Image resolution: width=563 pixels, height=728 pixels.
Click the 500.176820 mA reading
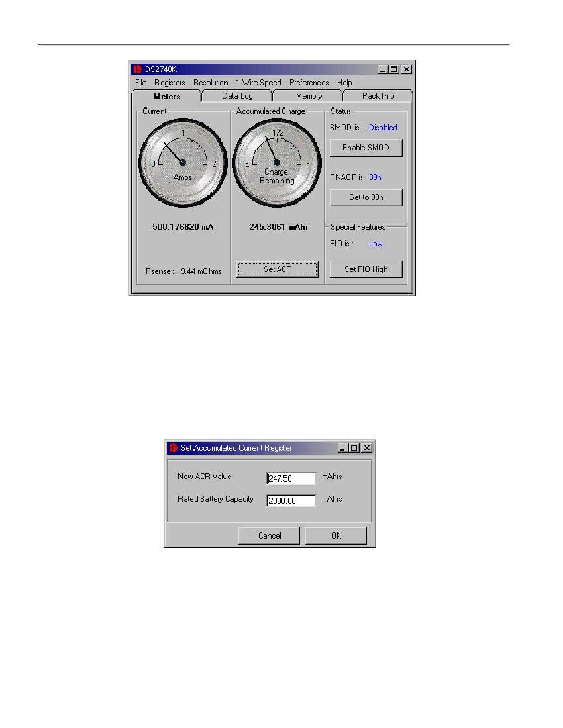pyautogui.click(x=183, y=227)
